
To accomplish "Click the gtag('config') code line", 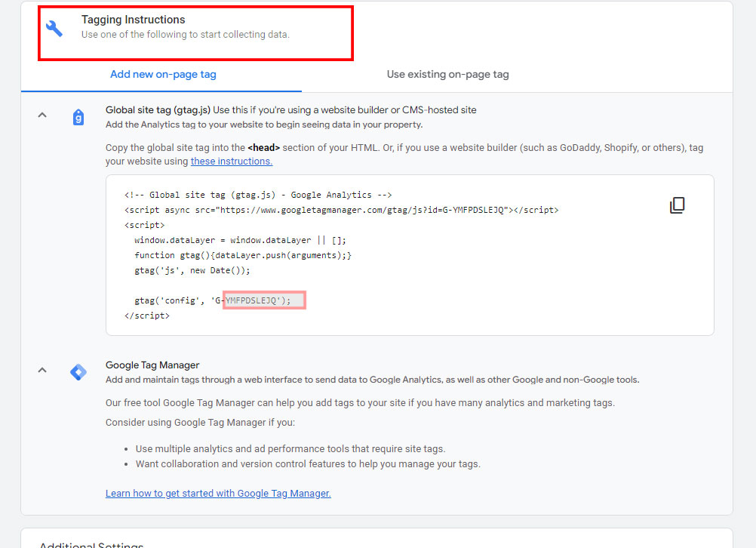I will tap(213, 300).
